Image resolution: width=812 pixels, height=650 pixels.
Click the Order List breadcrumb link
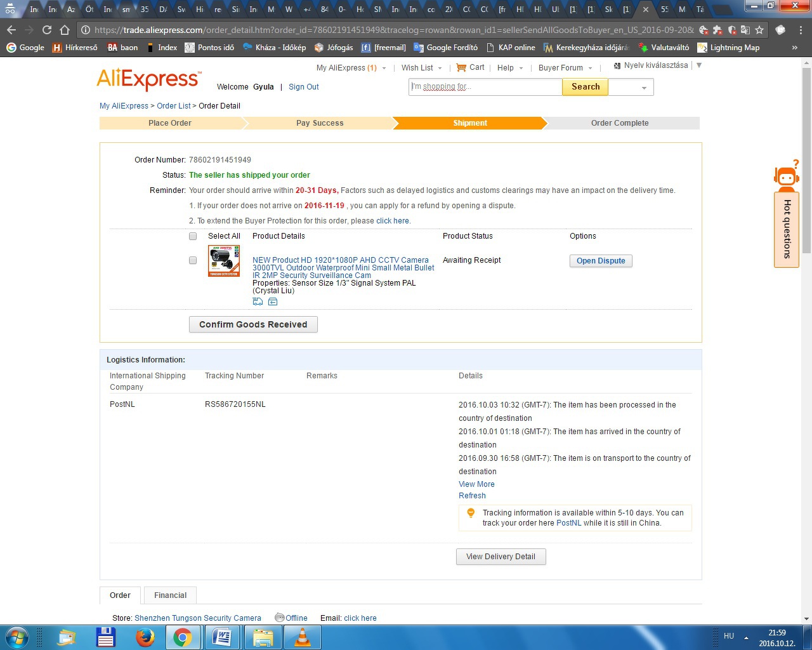tap(174, 106)
